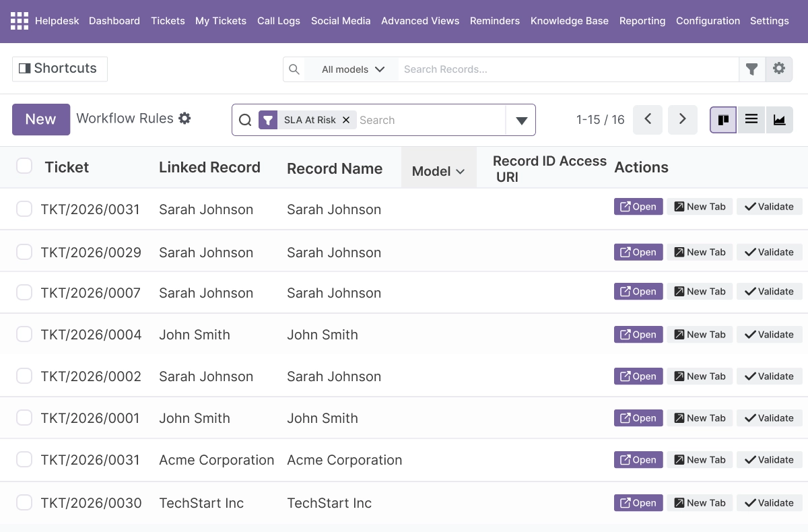Open record for TKT/2026/0031 Sarah Johnson
Screen dimensions: 808x532
(x=638, y=207)
